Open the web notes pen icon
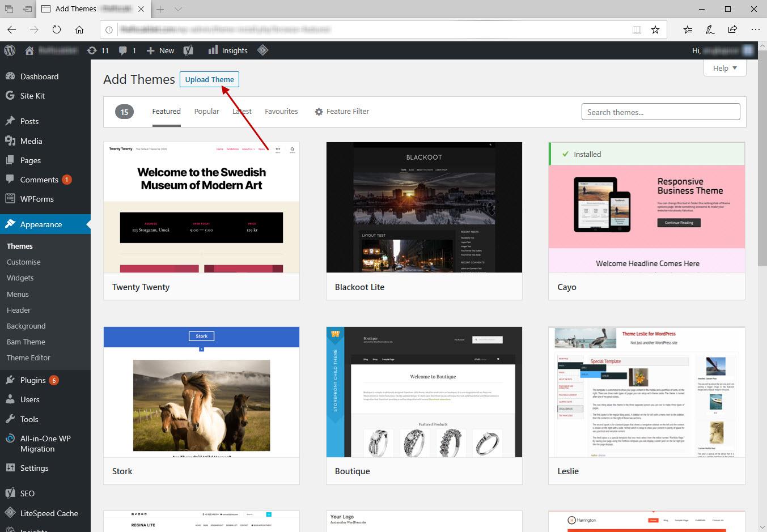Image resolution: width=767 pixels, height=532 pixels. click(710, 29)
